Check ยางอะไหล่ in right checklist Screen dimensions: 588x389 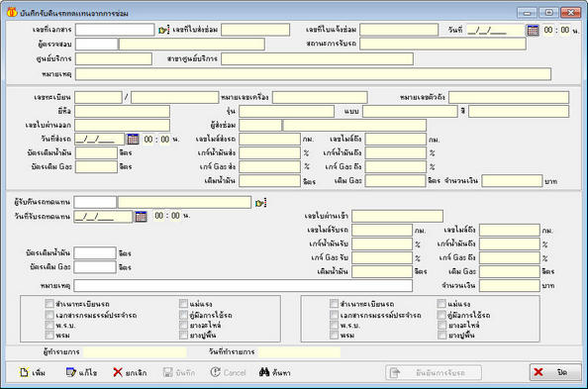441,325
